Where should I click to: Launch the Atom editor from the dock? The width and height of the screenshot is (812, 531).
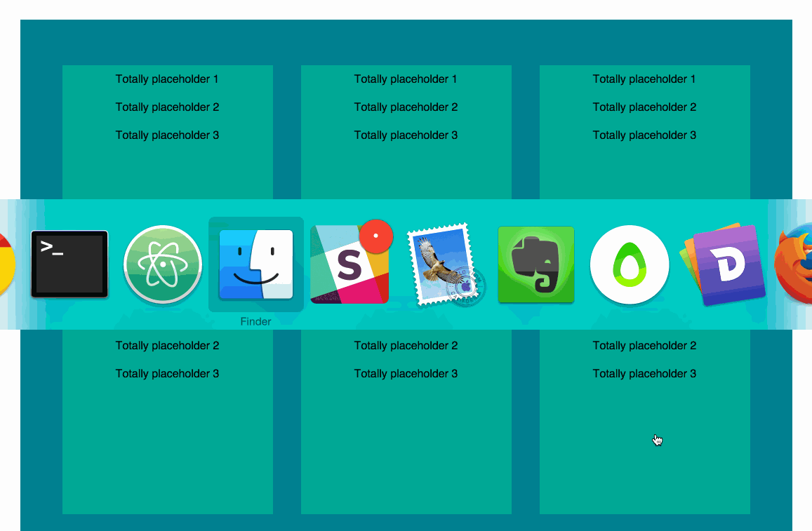pyautogui.click(x=163, y=264)
